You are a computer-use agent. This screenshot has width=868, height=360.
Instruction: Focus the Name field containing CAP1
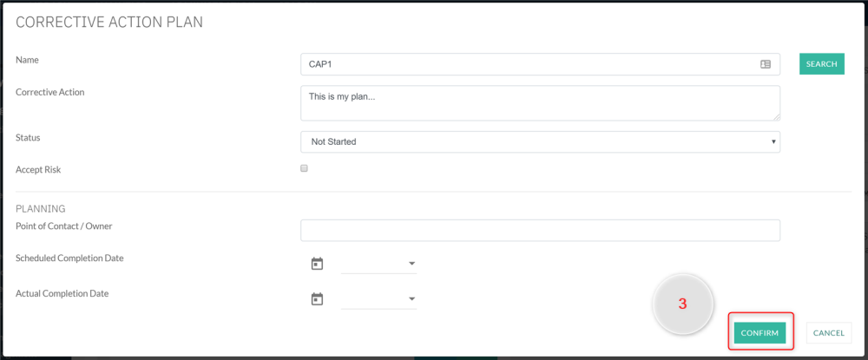[x=529, y=64]
